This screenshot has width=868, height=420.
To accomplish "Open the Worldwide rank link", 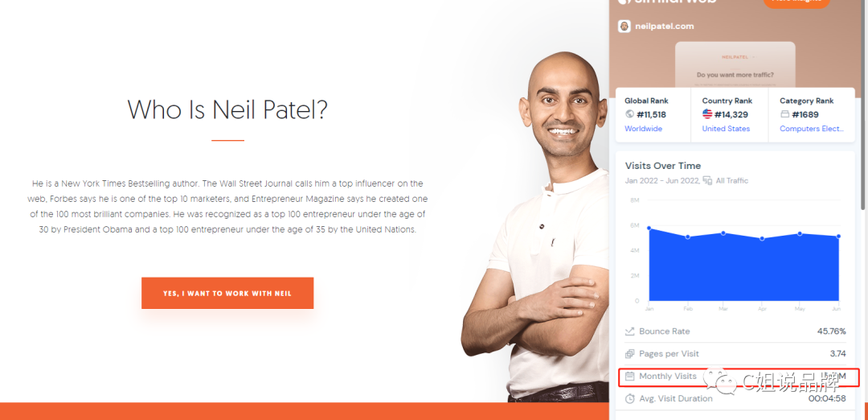I will (x=643, y=129).
